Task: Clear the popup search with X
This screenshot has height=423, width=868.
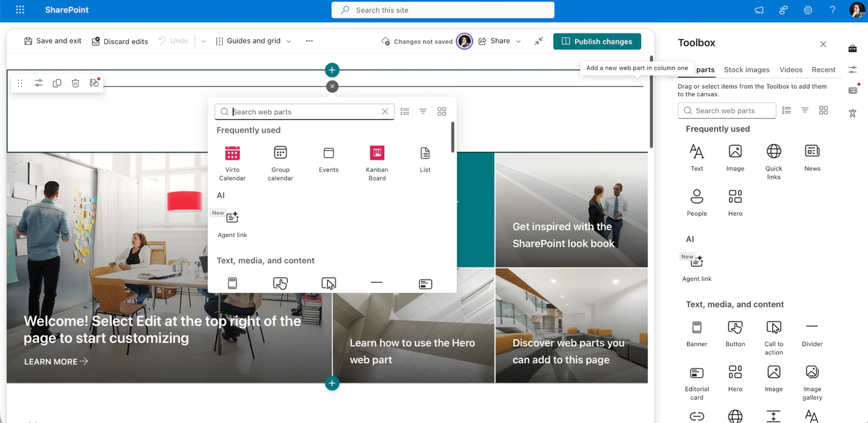Action: (385, 112)
